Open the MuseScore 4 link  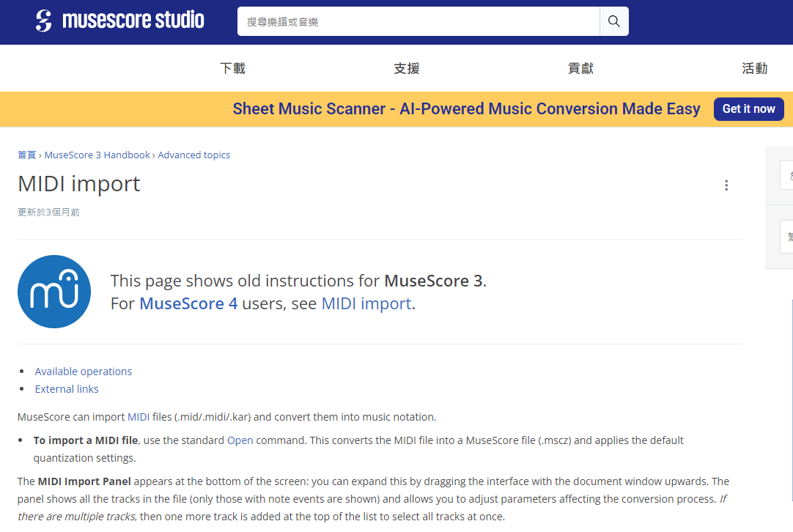[x=188, y=303]
